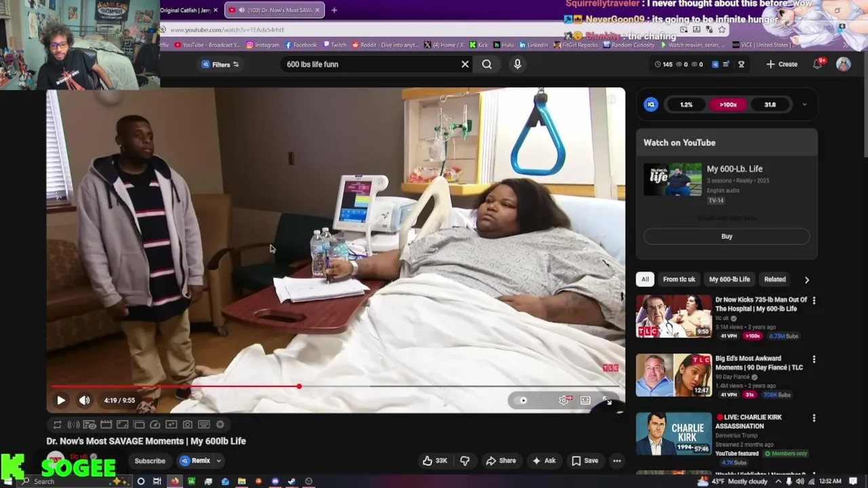Open the three-dot more actions menu under the video

(x=616, y=461)
